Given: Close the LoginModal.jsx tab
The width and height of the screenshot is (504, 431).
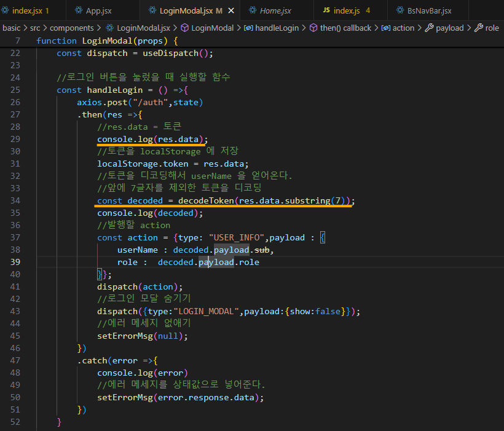Looking at the screenshot, I should pyautogui.click(x=231, y=10).
